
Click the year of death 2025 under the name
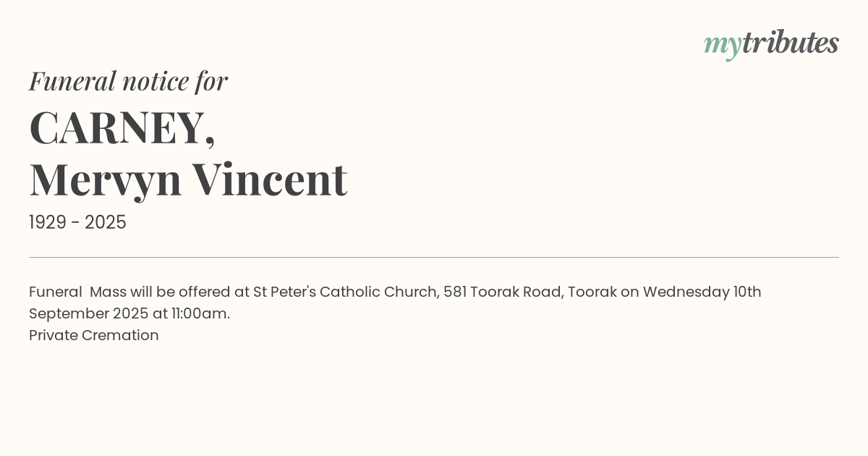(106, 223)
